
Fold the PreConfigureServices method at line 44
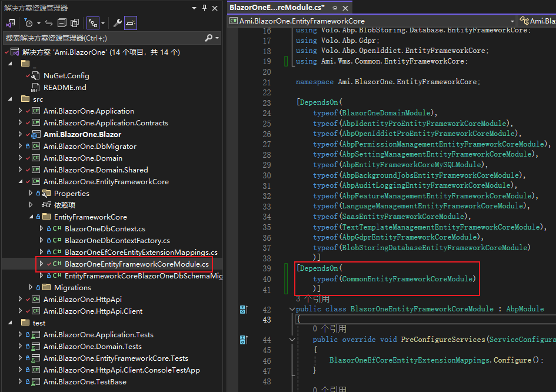(x=292, y=340)
